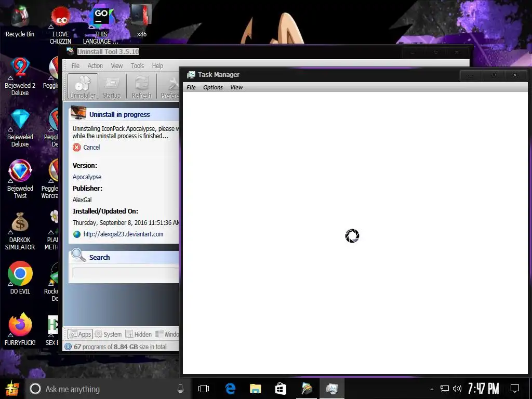Open the Recycle Bin desktop icon
This screenshot has height=399, width=532.
point(20,21)
